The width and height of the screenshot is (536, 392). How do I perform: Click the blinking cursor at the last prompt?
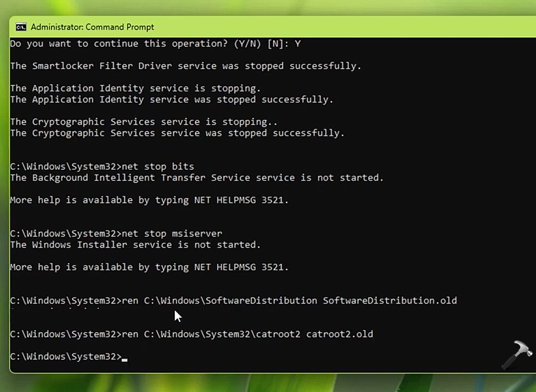(x=124, y=359)
